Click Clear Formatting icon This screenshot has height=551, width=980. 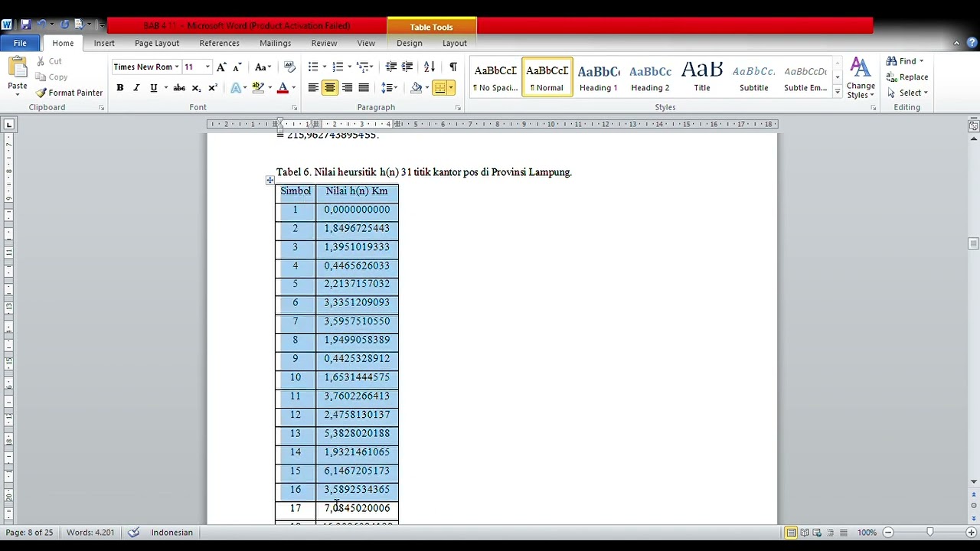point(289,67)
